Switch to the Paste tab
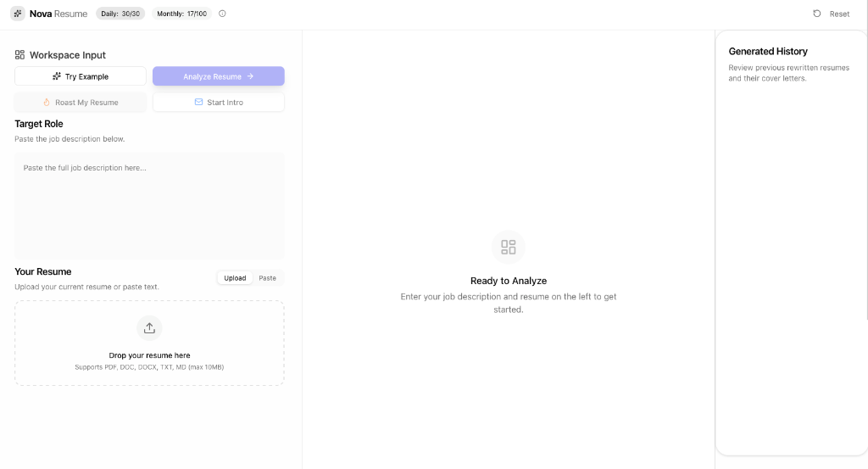 (x=267, y=278)
